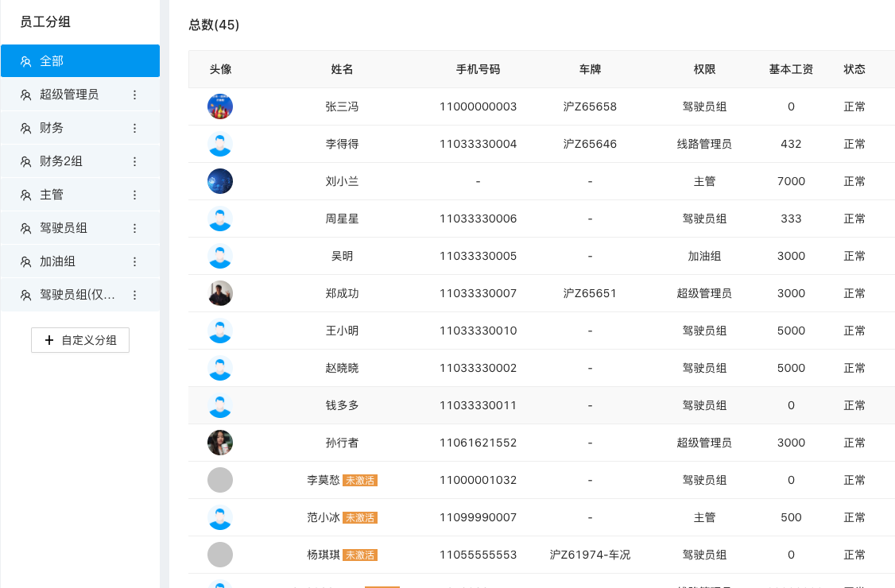Click phone number 11061621552
This screenshot has height=588, width=895.
[478, 443]
